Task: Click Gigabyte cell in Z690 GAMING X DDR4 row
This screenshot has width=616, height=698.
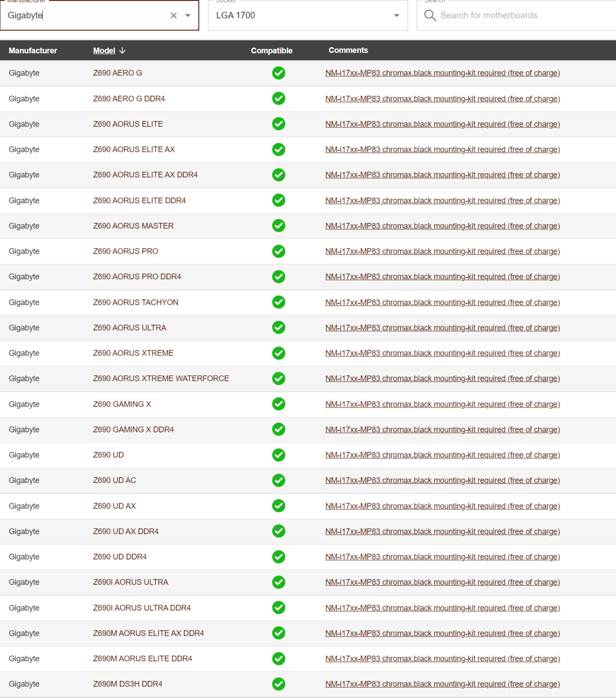Action: coord(24,430)
